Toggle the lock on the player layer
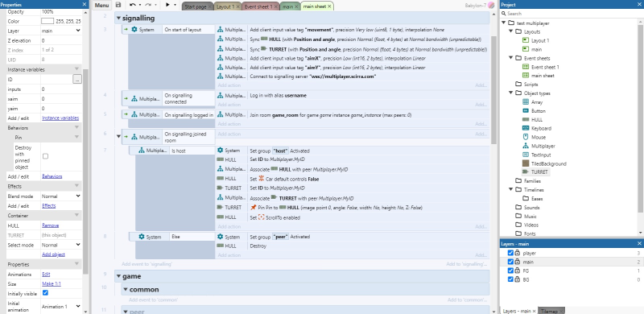644x314 pixels. [x=518, y=253]
